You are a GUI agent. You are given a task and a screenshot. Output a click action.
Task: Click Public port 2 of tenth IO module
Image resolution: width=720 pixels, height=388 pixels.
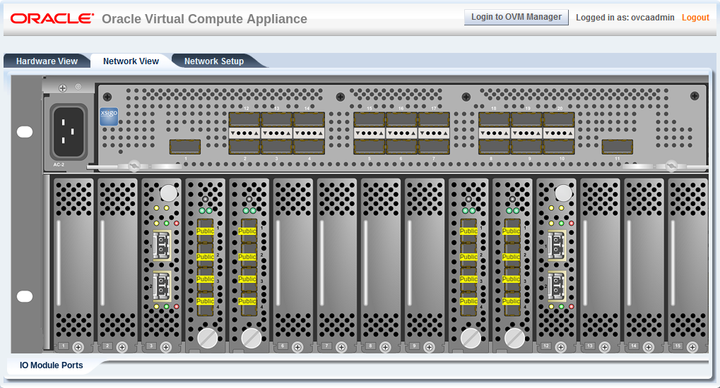tap(469, 257)
